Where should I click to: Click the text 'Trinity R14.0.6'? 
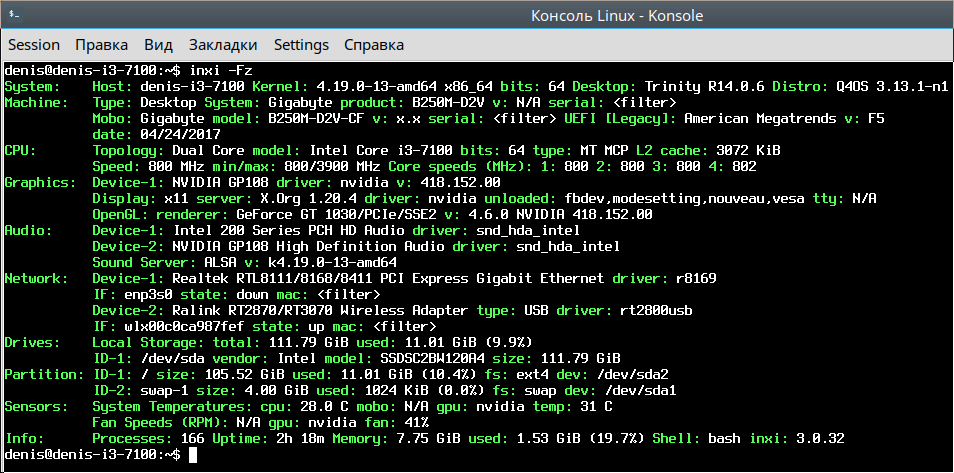pyautogui.click(x=705, y=86)
